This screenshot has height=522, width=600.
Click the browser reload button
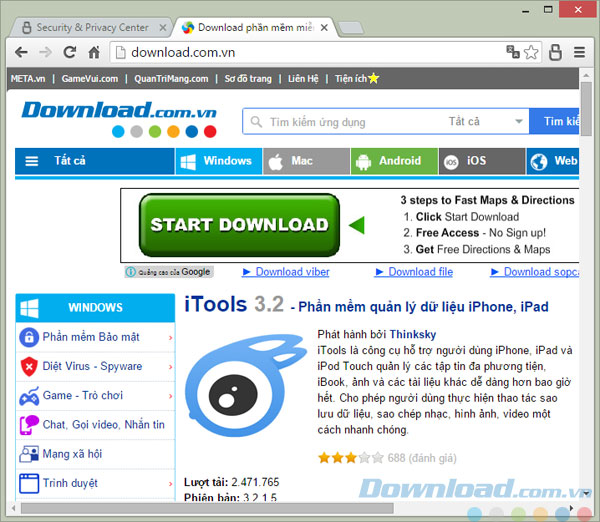click(x=69, y=51)
